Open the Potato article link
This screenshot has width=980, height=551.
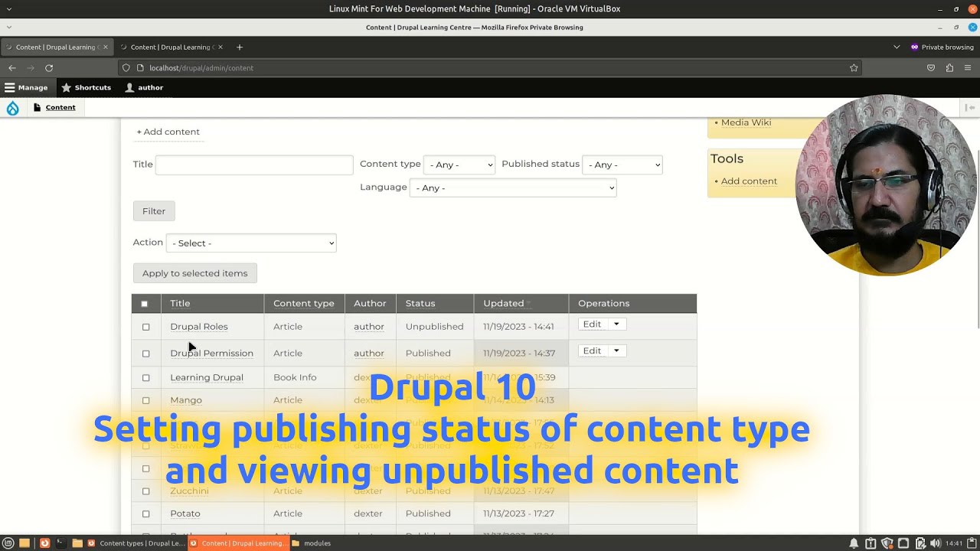(x=185, y=514)
